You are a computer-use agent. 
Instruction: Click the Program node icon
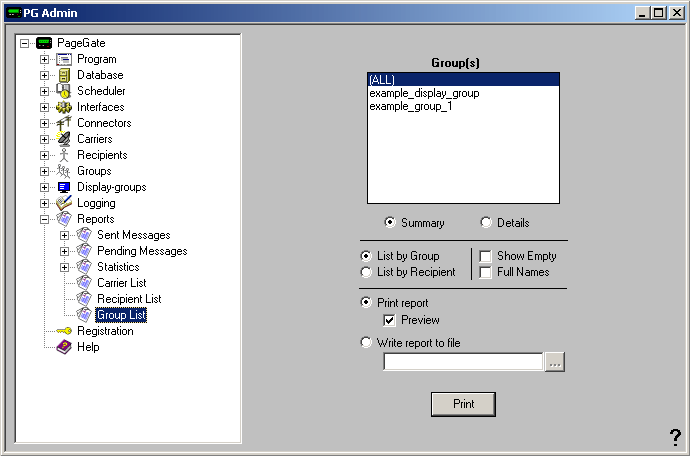pos(64,59)
